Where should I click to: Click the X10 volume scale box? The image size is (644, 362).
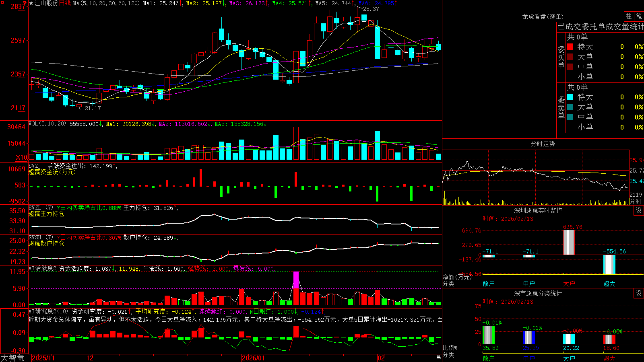pyautogui.click(x=21, y=157)
